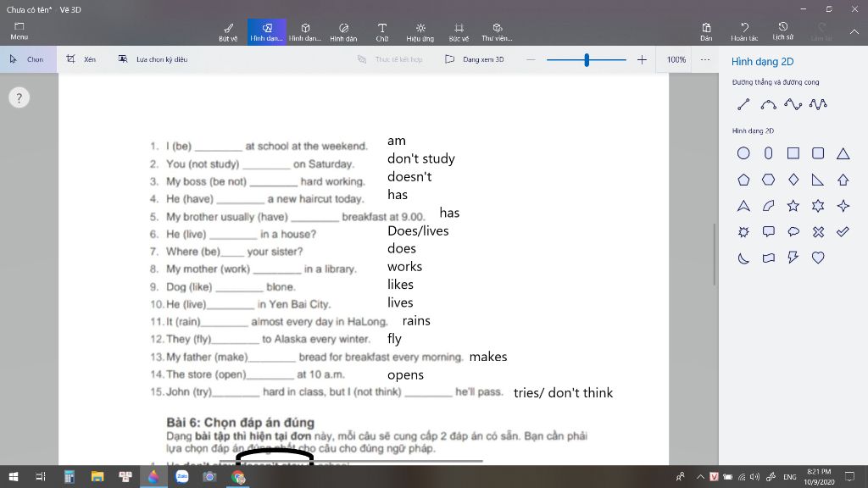Open Google Chrome from the taskbar

pos(238,476)
